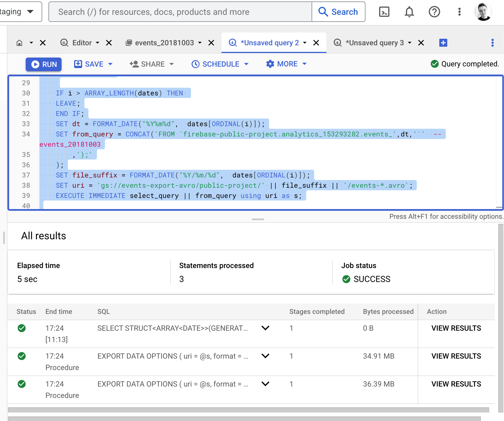The width and height of the screenshot is (504, 421).
Task: Run the query
Action: [x=44, y=64]
